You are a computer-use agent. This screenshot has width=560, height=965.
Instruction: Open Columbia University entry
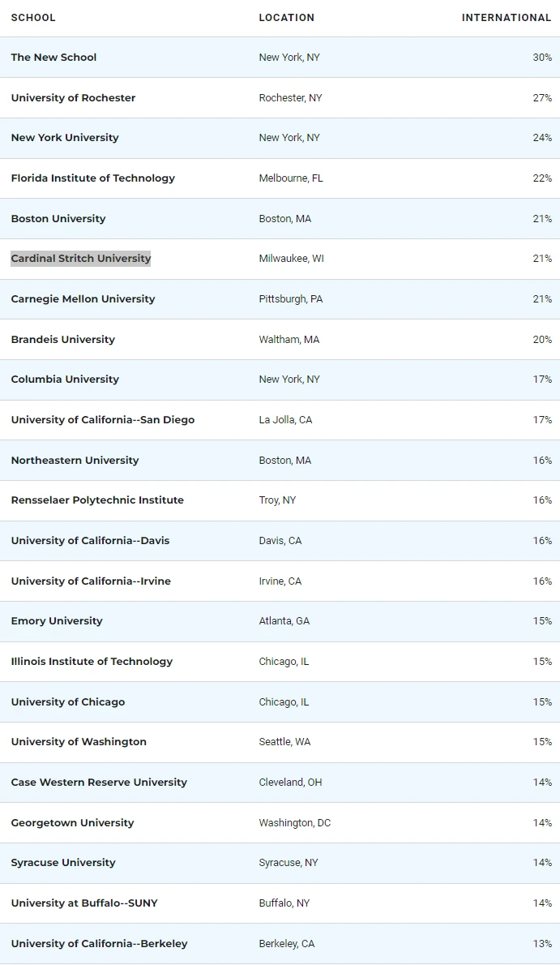[x=65, y=380]
